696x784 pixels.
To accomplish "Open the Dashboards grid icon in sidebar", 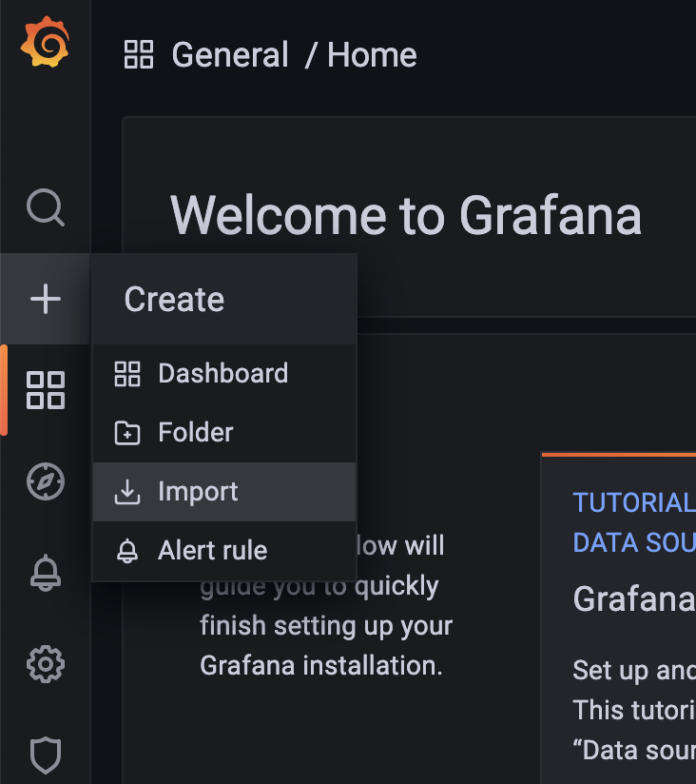I will [46, 390].
